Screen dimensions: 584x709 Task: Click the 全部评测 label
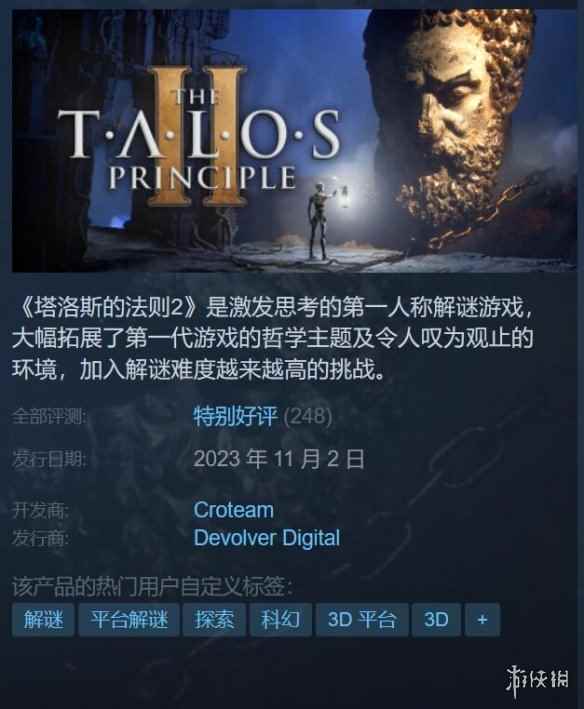[x=48, y=416]
